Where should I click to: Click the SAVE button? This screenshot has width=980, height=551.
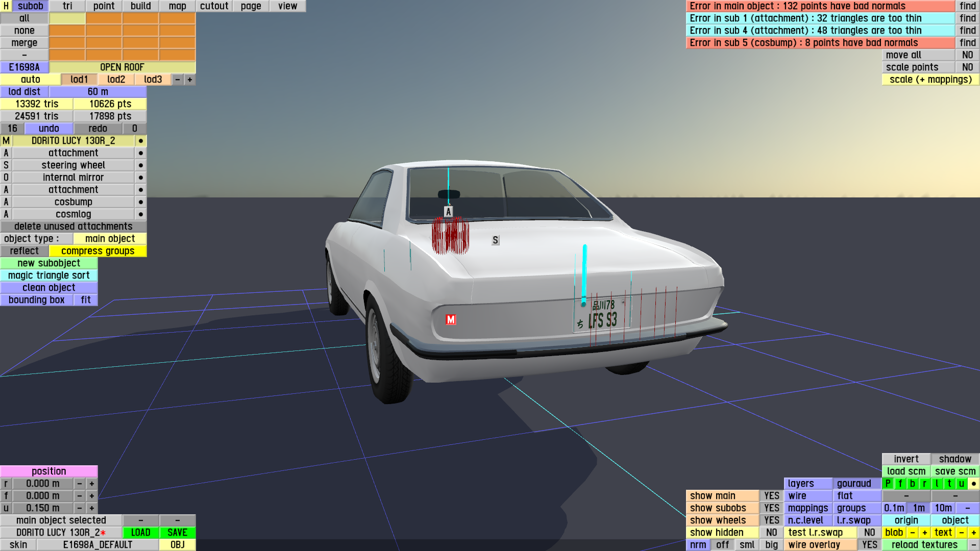pyautogui.click(x=177, y=533)
